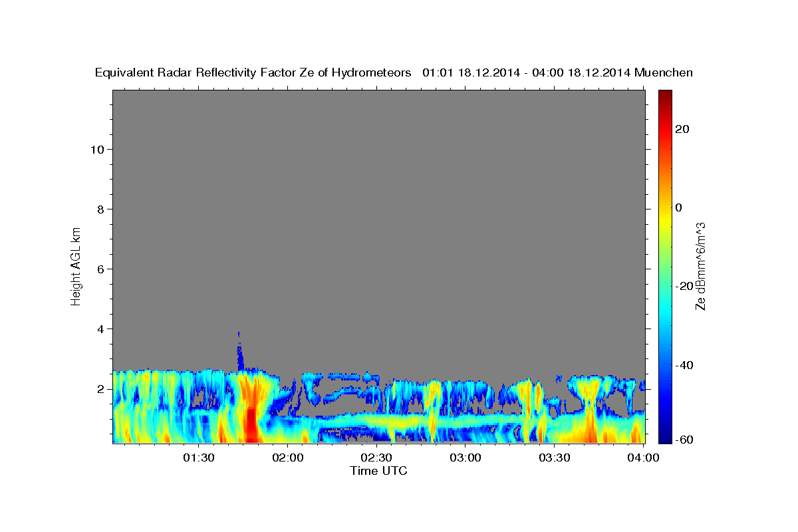Click the colorbar value '0'
798x532 pixels.
coord(679,207)
